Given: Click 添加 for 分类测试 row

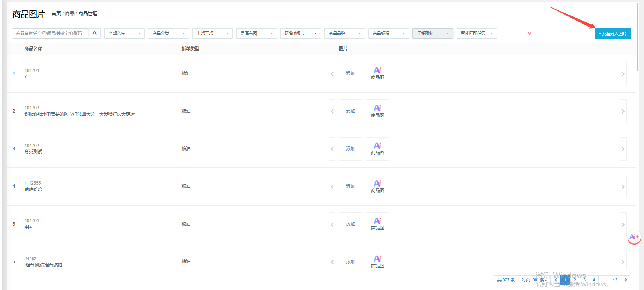Looking at the screenshot, I should click(350, 149).
